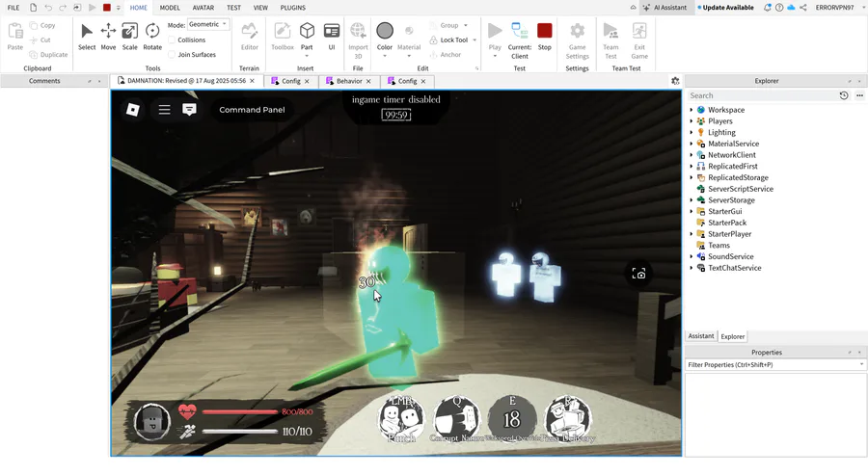Switch Current: Client view

[519, 40]
